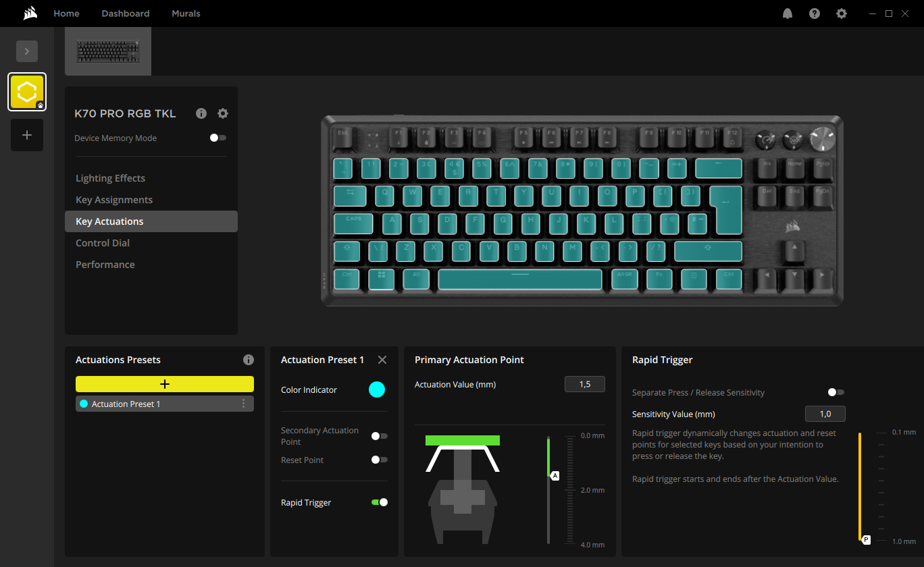Screen dimensions: 924x567
Task: Click the actuation point slider handle A
Action: point(555,476)
